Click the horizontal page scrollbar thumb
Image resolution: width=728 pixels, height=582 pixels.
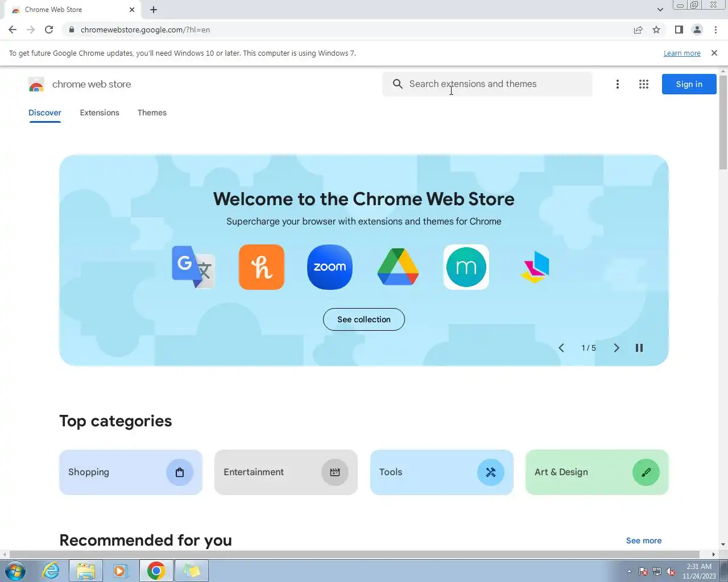[355, 554]
